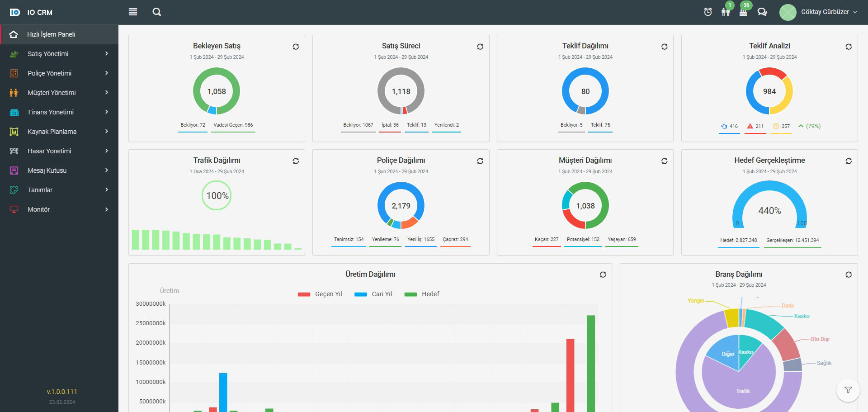Open the chat messages icon

point(762,12)
